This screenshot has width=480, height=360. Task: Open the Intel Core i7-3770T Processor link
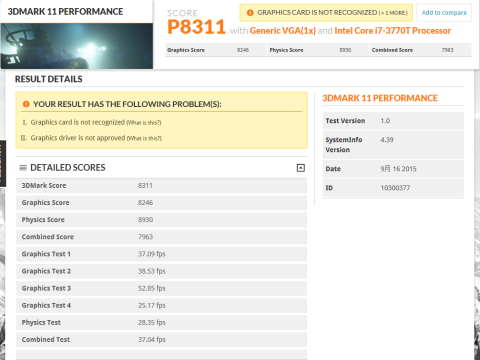[393, 31]
